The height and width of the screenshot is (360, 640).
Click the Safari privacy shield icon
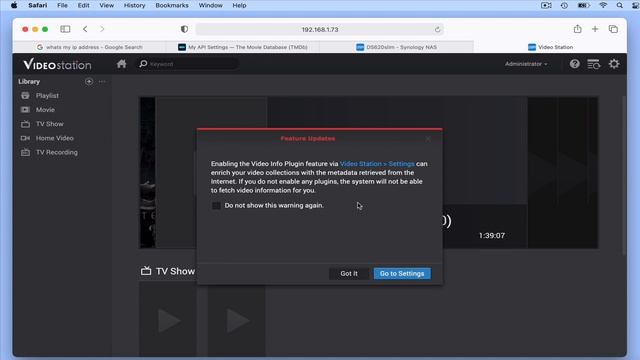[184, 29]
